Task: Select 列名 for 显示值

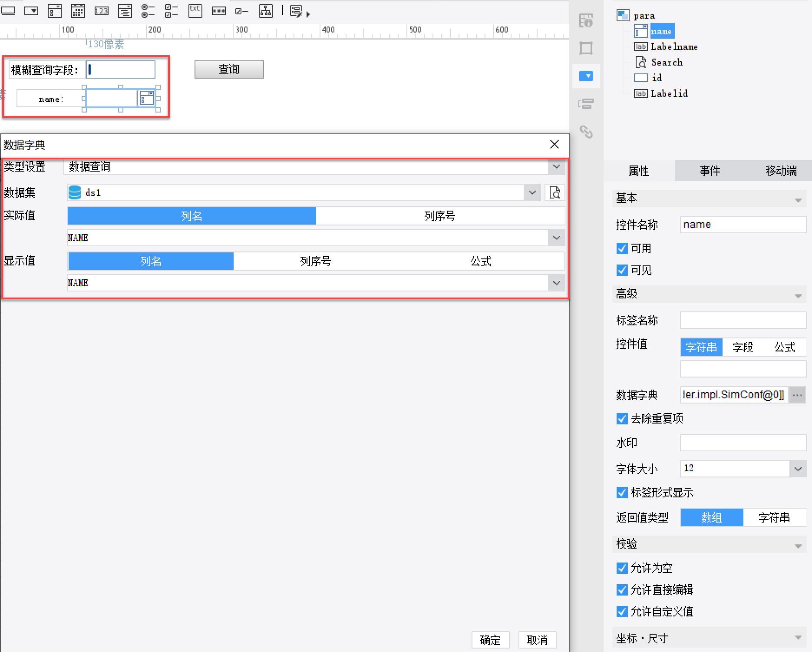Action: pos(151,261)
